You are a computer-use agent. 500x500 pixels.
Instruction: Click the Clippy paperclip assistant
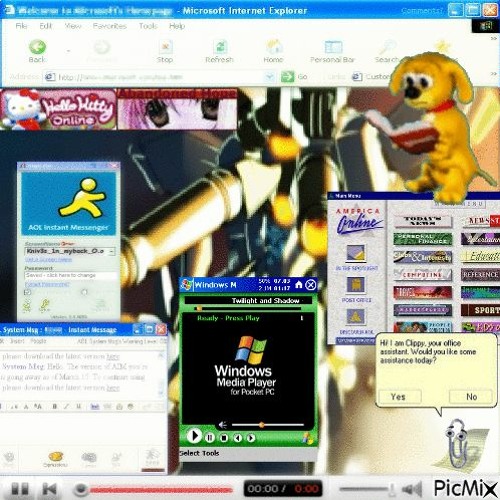pyautogui.click(x=457, y=443)
